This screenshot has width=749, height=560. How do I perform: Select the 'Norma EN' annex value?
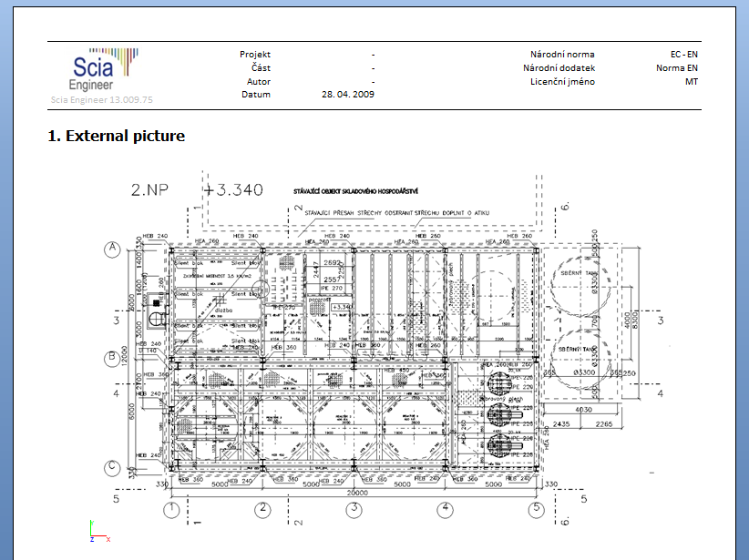(x=677, y=68)
